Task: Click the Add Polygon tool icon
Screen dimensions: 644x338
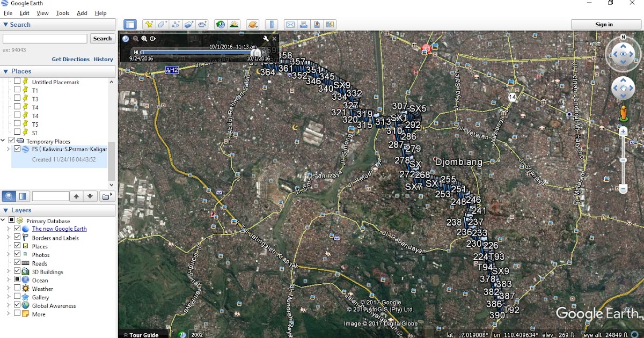Action: coord(162,25)
